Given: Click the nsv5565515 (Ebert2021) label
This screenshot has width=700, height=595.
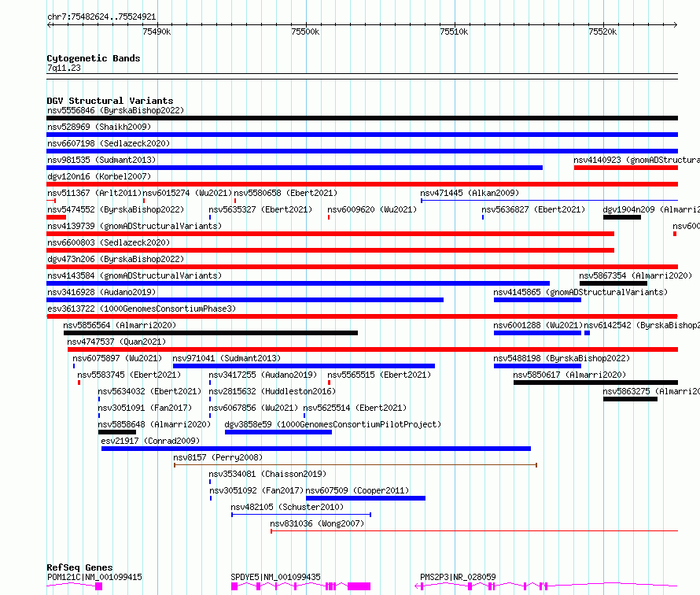Looking at the screenshot, I should 379,375.
